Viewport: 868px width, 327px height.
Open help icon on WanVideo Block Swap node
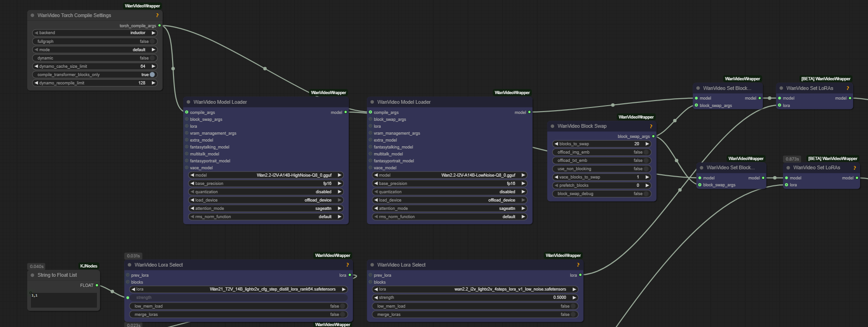651,126
